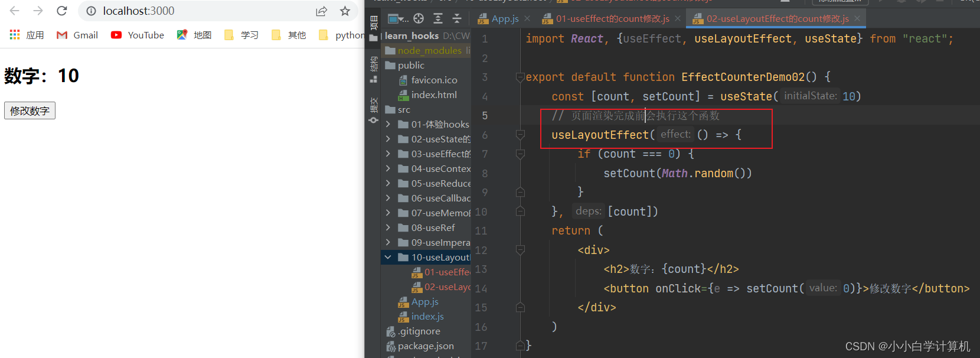980x358 pixels.
Task: Click the fold end marker at line 17
Action: coord(520,346)
